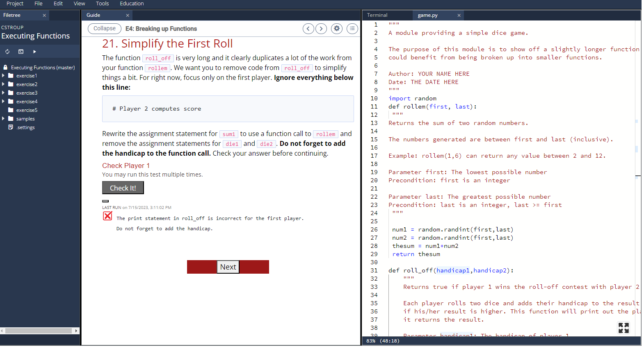Select Executing Functions (master) root row
Image resolution: width=644 pixels, height=347 pixels.
40,68
